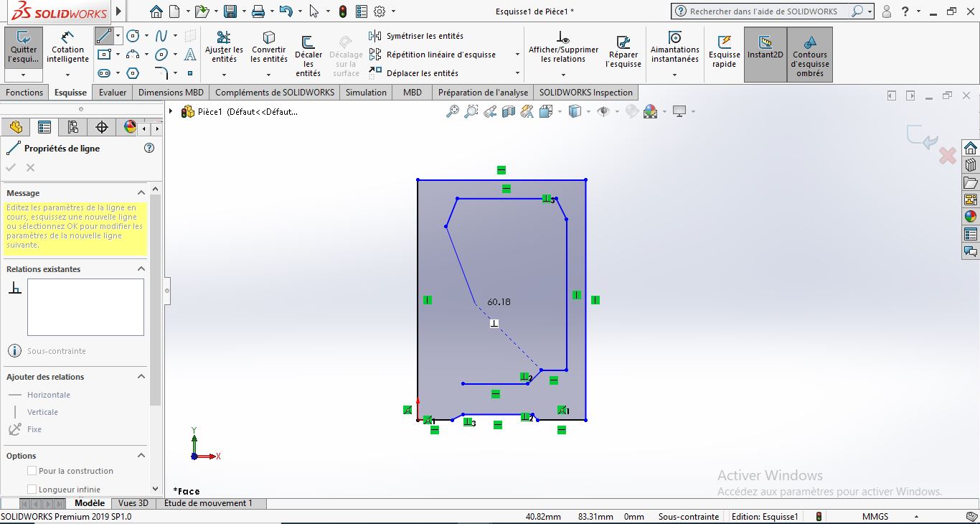Open the Dimensions MBD tab
Screen dimensions: 980x524
(x=171, y=93)
